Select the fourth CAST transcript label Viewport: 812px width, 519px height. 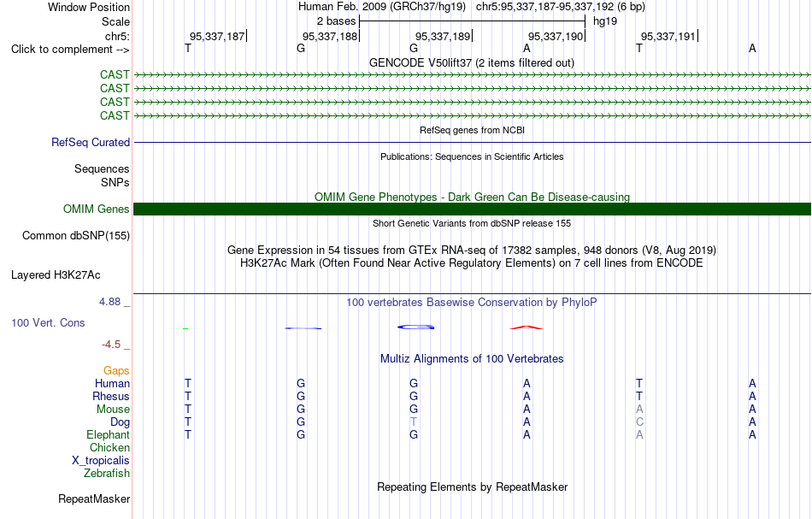point(115,115)
